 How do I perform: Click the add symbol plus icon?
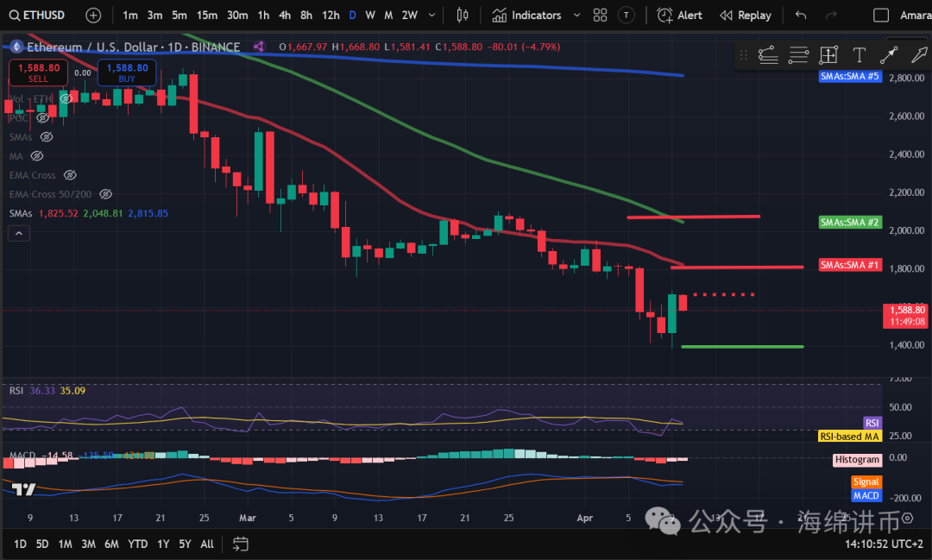[93, 16]
